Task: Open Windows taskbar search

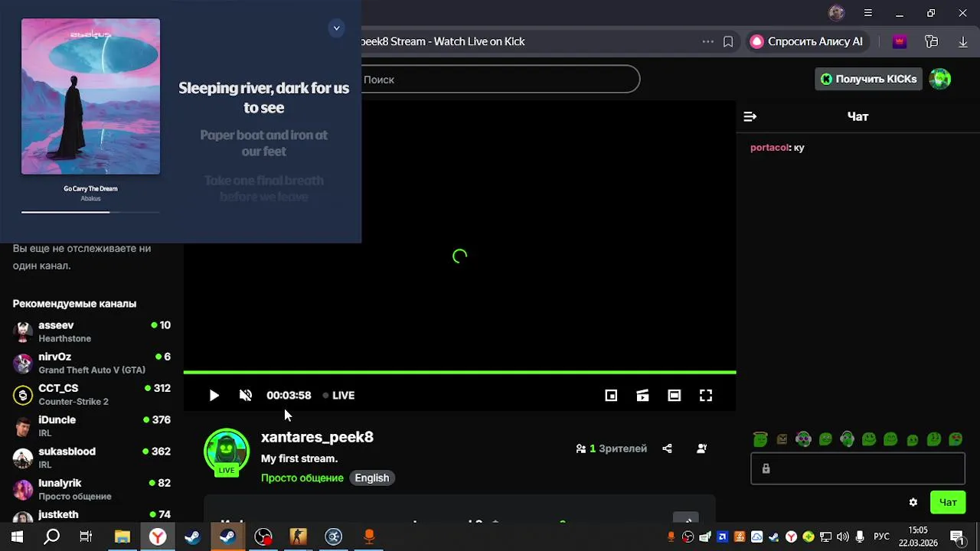Action: pos(51,537)
